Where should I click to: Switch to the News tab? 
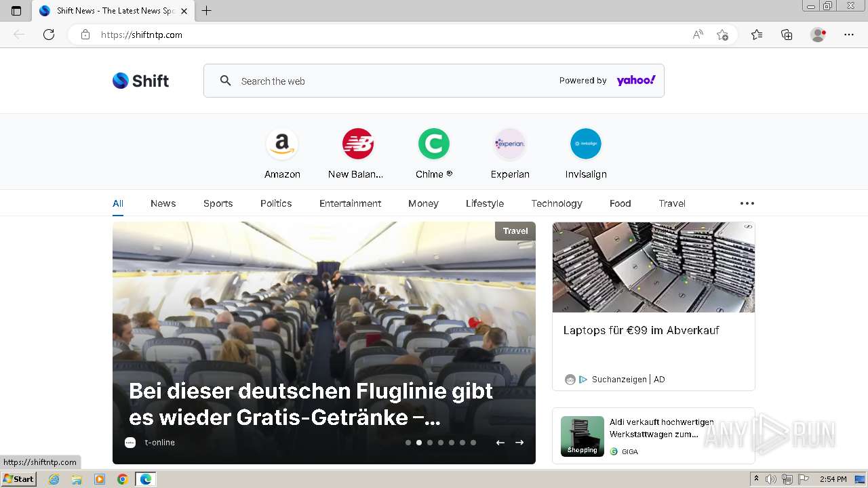click(x=163, y=203)
